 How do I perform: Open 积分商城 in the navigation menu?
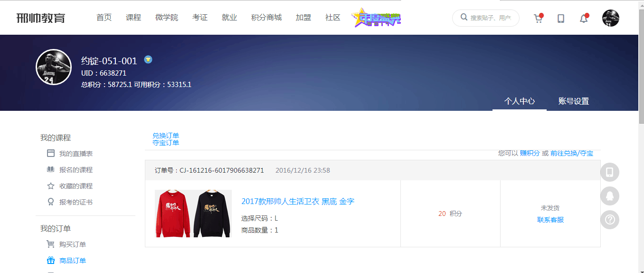pyautogui.click(x=266, y=18)
